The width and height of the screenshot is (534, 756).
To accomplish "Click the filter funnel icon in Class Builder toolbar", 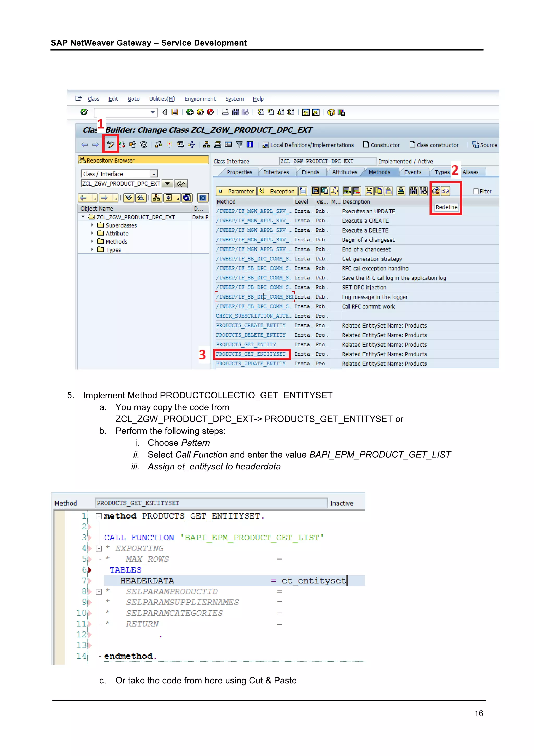I will [x=240, y=145].
